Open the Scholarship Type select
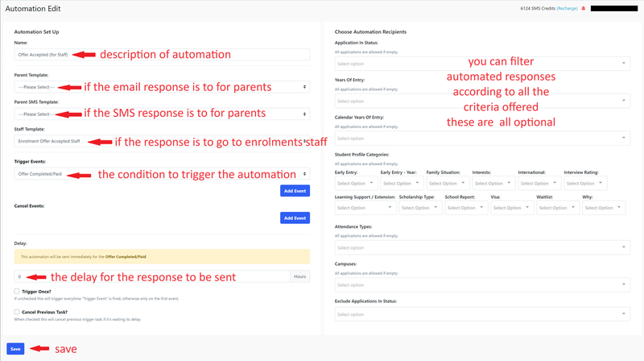Image resolution: width=644 pixels, height=361 pixels. pyautogui.click(x=420, y=208)
